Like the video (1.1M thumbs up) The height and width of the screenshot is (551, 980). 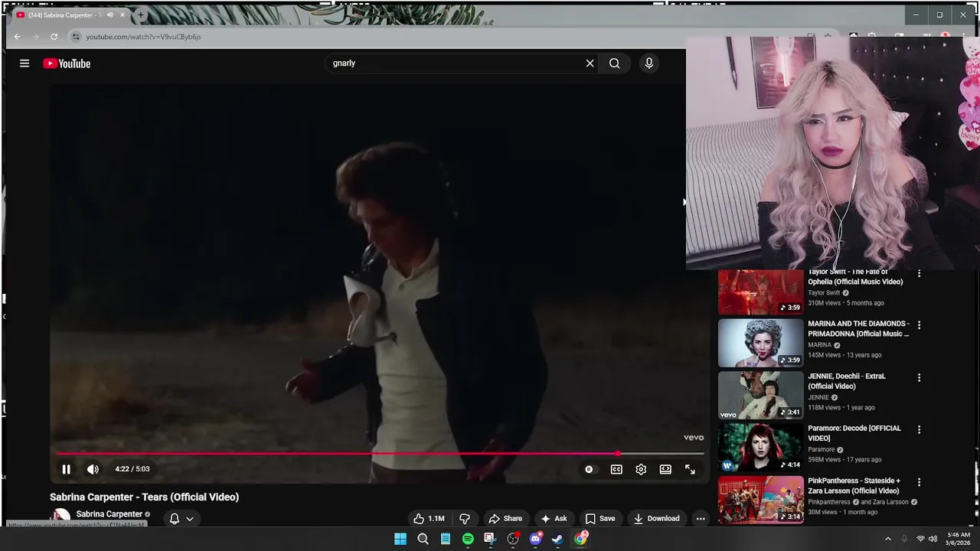[x=429, y=518]
